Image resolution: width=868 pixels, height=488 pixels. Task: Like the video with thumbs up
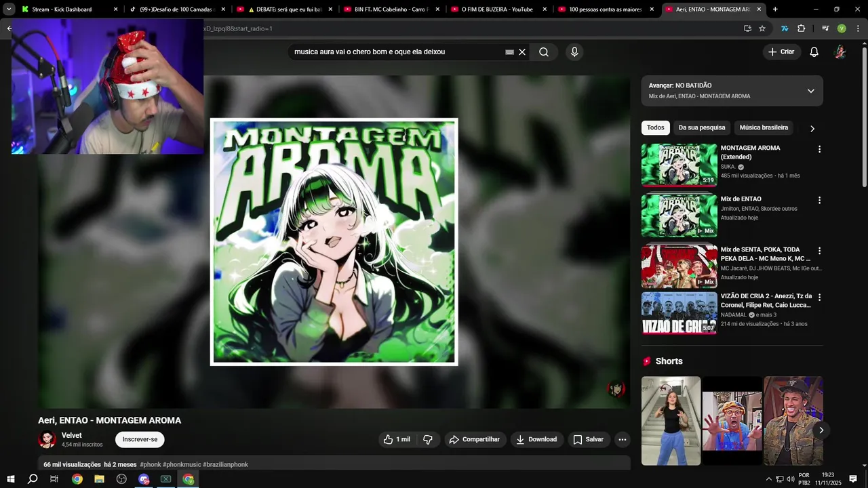tap(397, 440)
